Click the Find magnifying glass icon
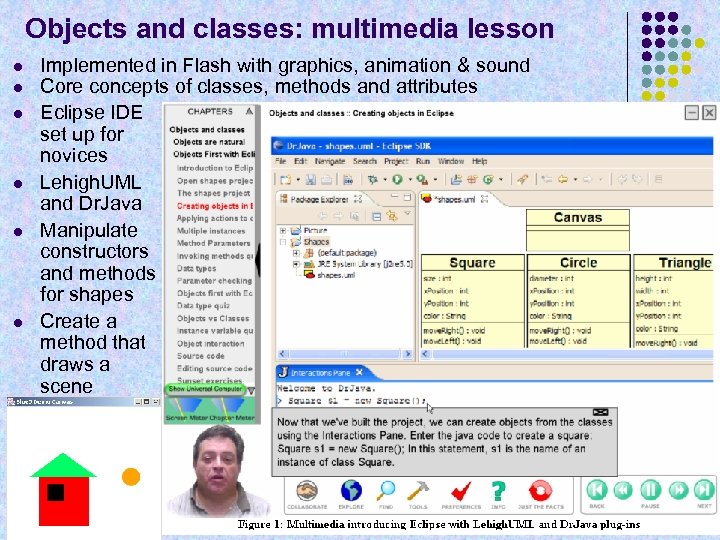Screen dimensions: 720x540 386,490
